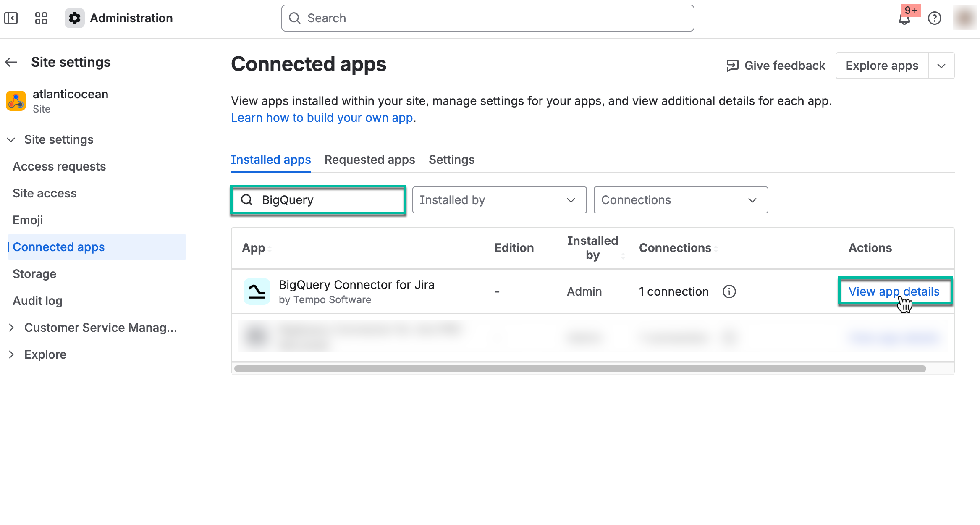Click the info icon next to 1 connection

729,291
